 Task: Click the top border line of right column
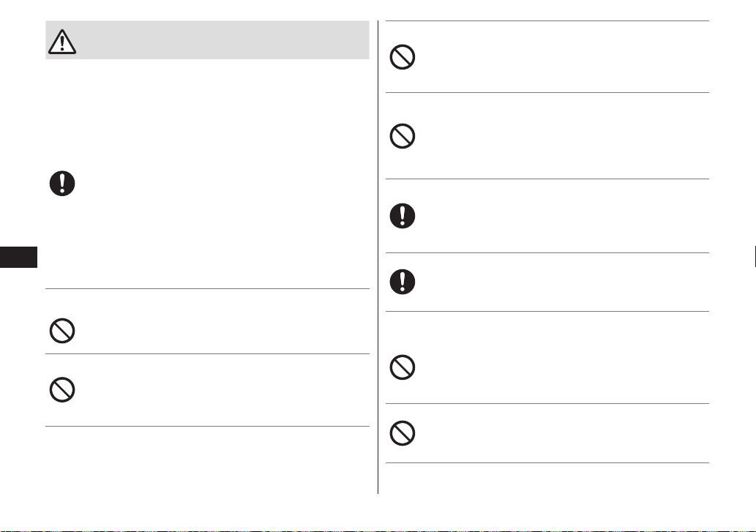coord(547,20)
